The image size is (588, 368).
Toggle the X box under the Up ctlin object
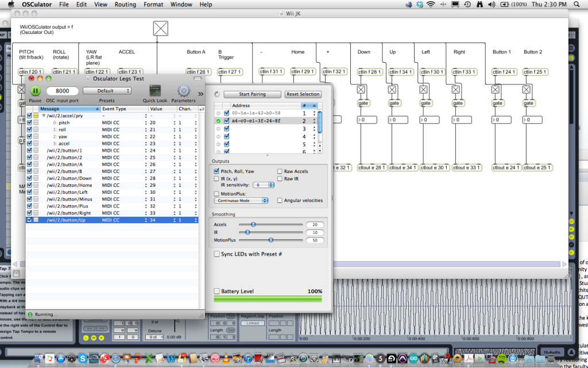pos(392,89)
